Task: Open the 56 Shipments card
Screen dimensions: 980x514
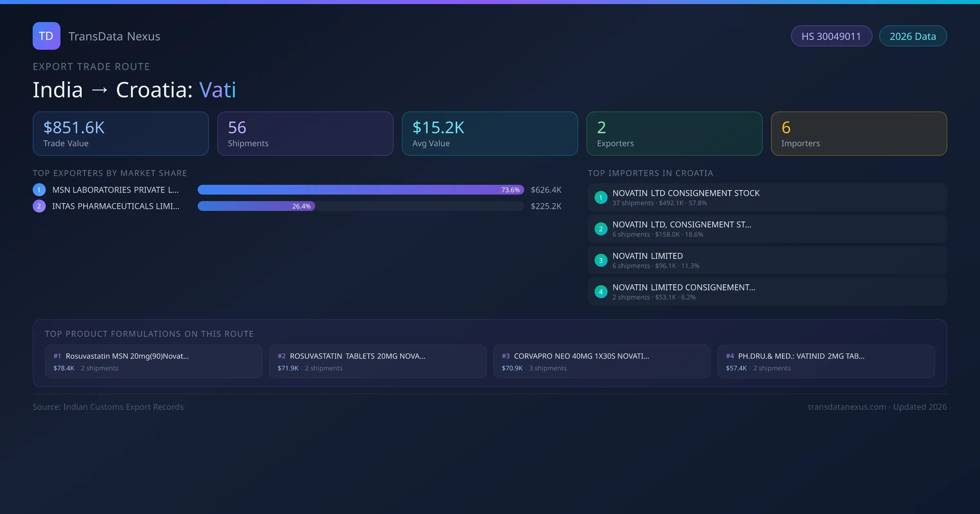Action: pos(305,134)
